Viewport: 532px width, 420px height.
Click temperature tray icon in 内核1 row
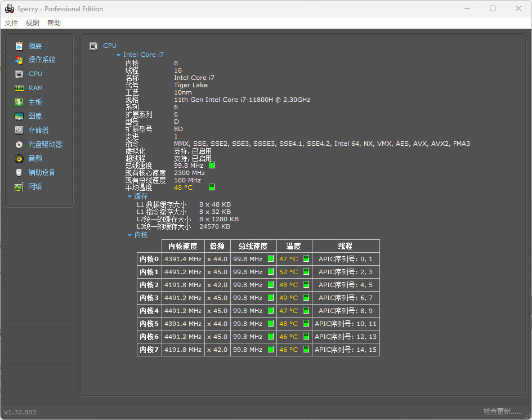coord(306,271)
